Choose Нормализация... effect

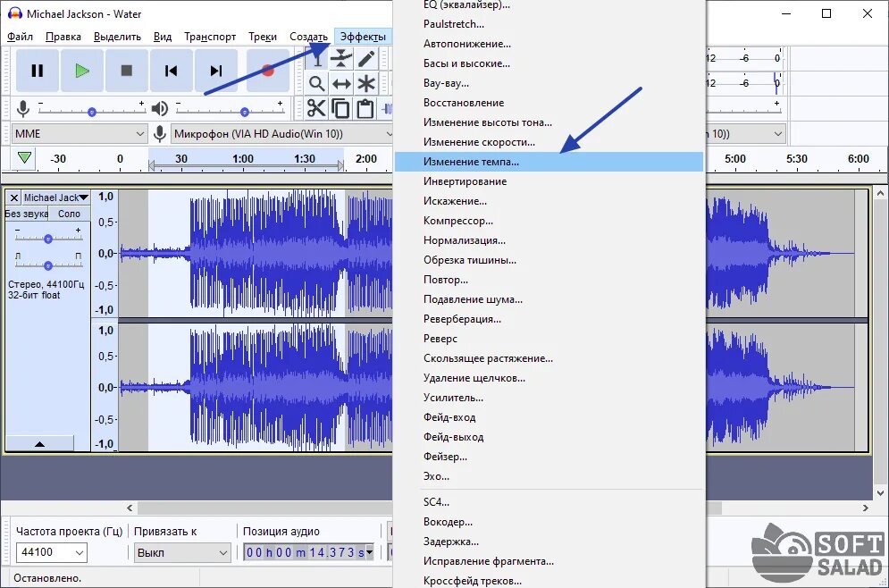coord(549,240)
